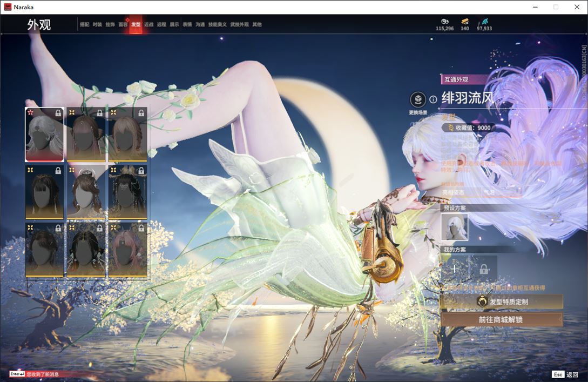The width and height of the screenshot is (588, 382).
Task: Click the locked scheme slot under 我的方案
Action: click(484, 269)
